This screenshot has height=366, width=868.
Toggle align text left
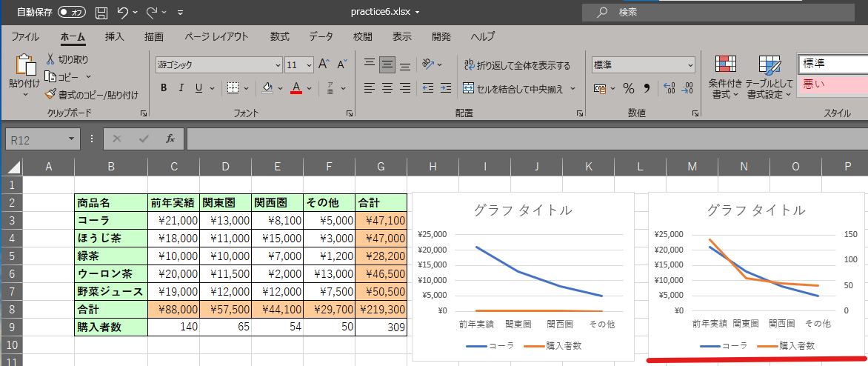(x=370, y=87)
